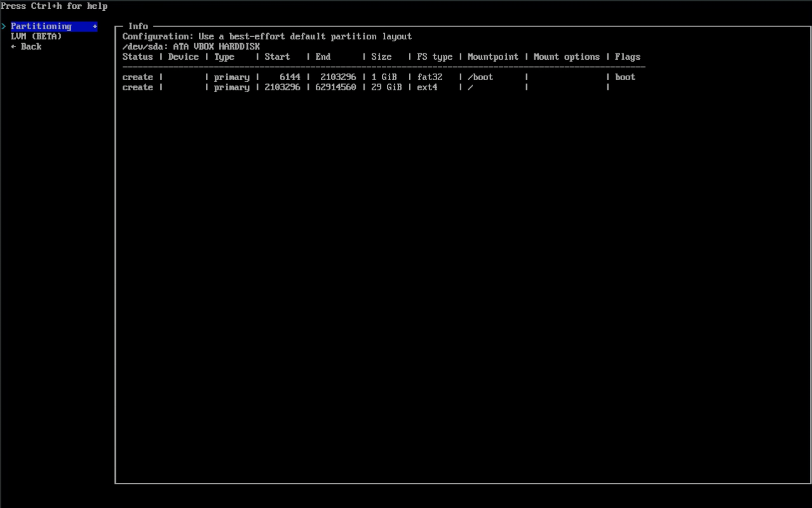Click the /boot mountpoint entry
This screenshot has width=812, height=508.
coord(480,77)
